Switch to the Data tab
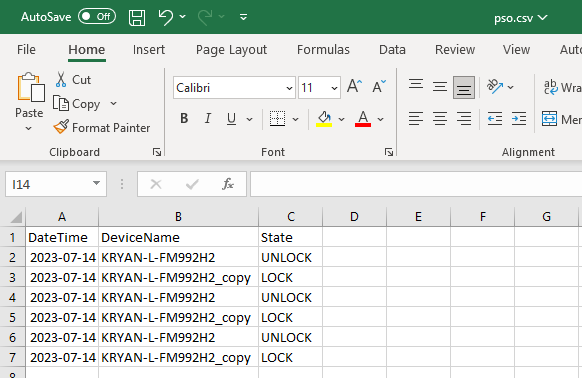This screenshot has height=378, width=582. (x=392, y=50)
